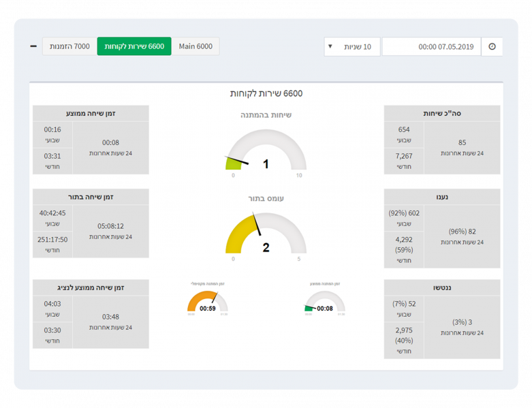This screenshot has height=408, width=532.
Task: Click the נענו answered calls panel header
Action: click(x=442, y=197)
